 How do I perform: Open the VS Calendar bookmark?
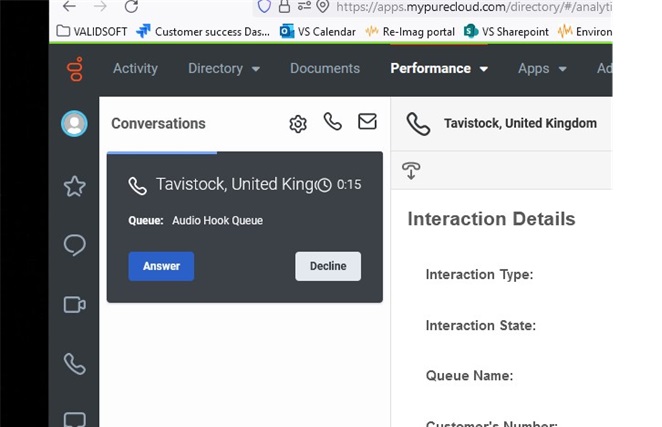tap(316, 31)
